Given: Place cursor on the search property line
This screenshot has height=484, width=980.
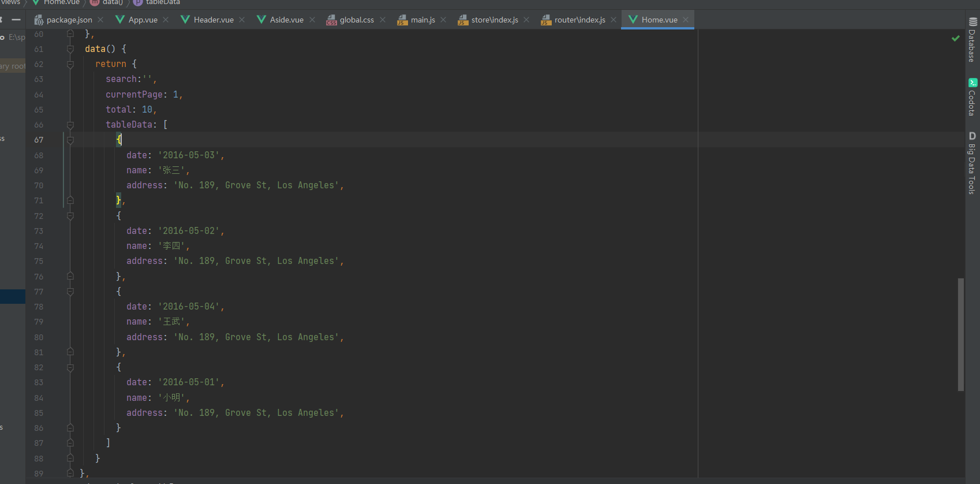Looking at the screenshot, I should pos(131,79).
